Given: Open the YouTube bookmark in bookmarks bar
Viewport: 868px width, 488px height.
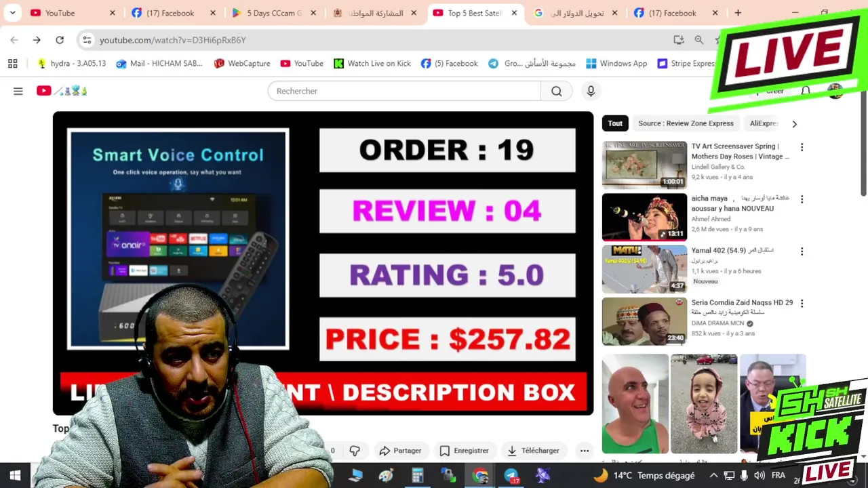Looking at the screenshot, I should pyautogui.click(x=302, y=63).
